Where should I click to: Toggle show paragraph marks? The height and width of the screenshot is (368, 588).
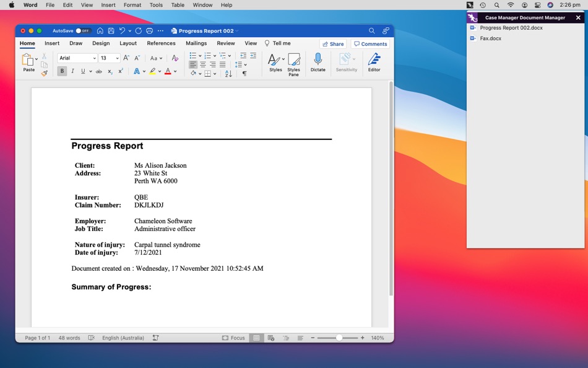pyautogui.click(x=244, y=74)
